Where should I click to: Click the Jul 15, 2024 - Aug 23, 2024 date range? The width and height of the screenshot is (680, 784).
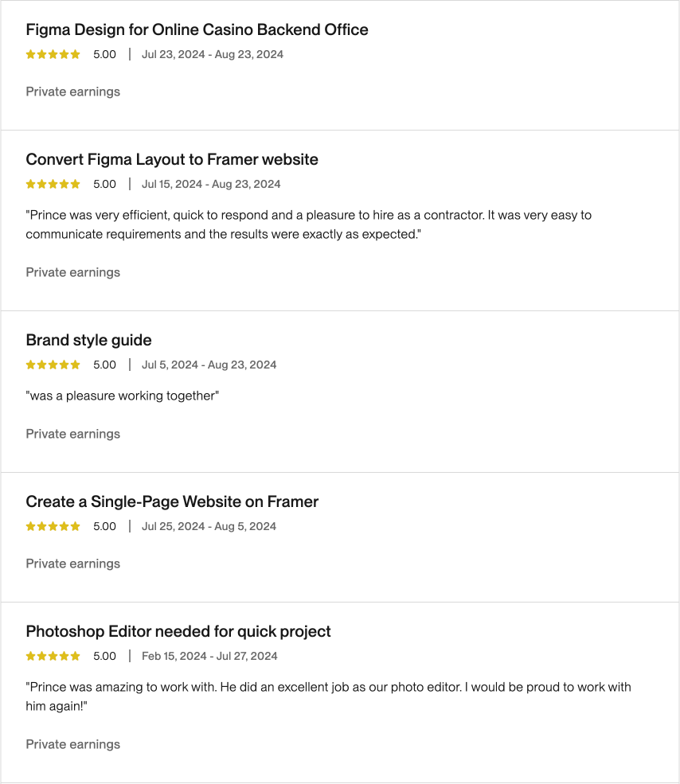211,185
